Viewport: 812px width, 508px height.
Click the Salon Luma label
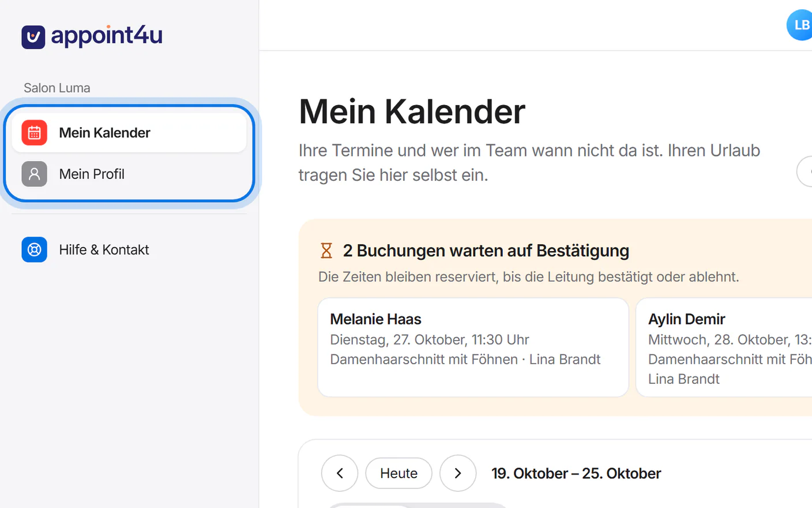tap(57, 88)
